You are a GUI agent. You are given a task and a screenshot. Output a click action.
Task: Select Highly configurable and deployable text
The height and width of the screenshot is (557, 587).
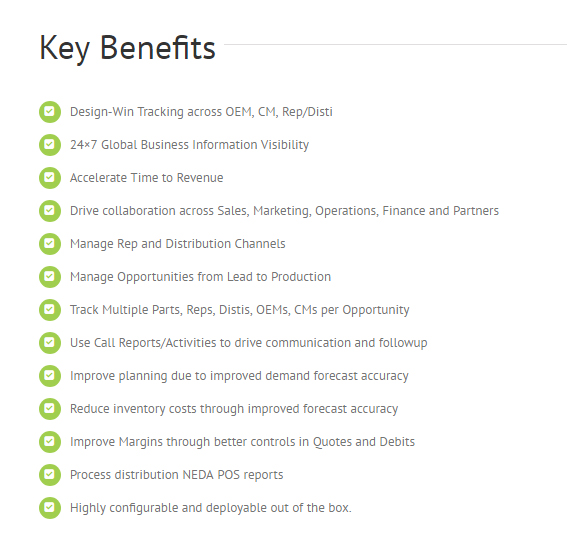click(211, 508)
